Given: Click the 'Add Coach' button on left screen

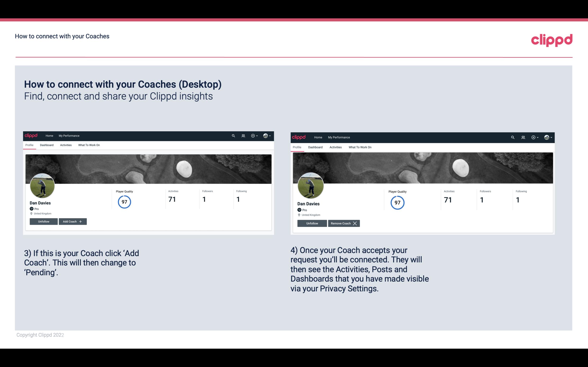Looking at the screenshot, I should [x=72, y=221].
